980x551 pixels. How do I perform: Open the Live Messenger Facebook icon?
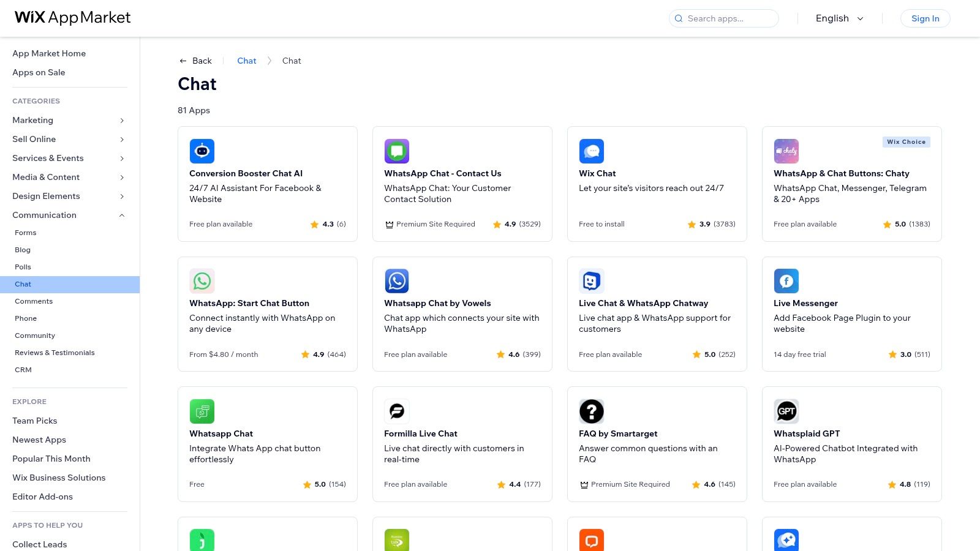[786, 280]
